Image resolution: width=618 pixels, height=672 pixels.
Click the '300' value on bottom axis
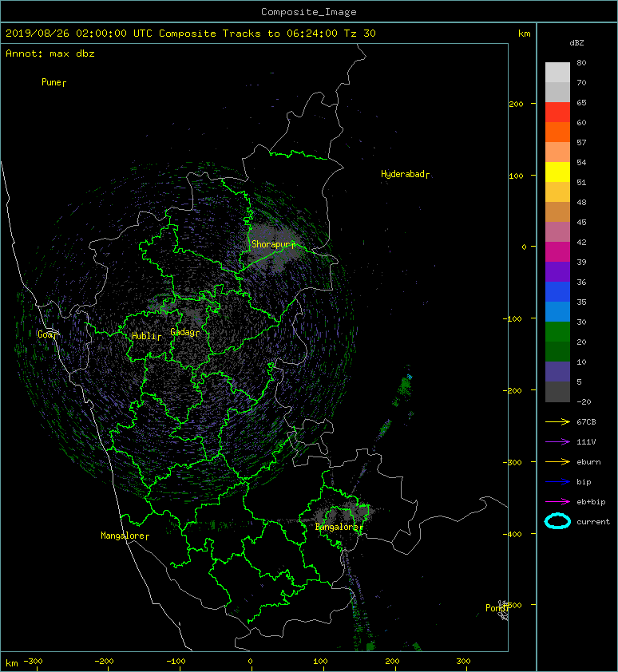point(463,662)
